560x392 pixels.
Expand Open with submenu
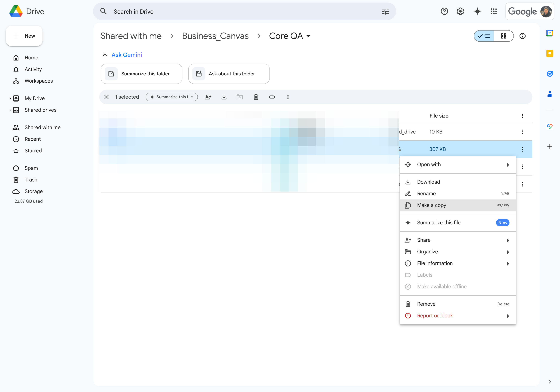coord(458,165)
